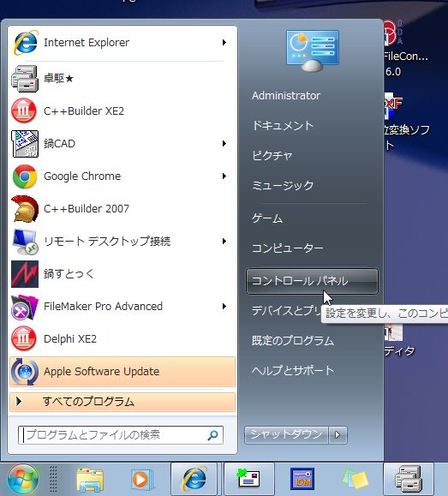Expand すべてのプログラム list

pyautogui.click(x=122, y=402)
